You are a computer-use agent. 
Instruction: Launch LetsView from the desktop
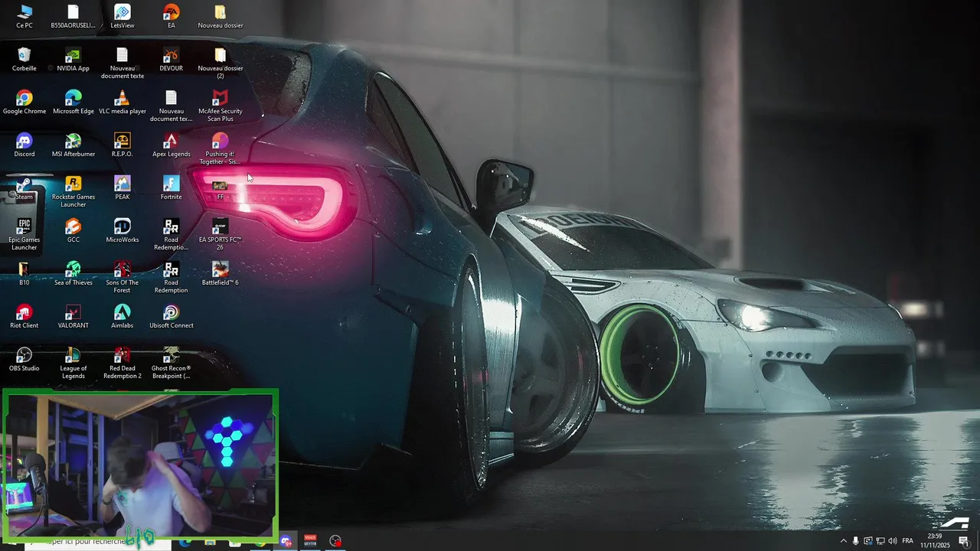point(122,17)
